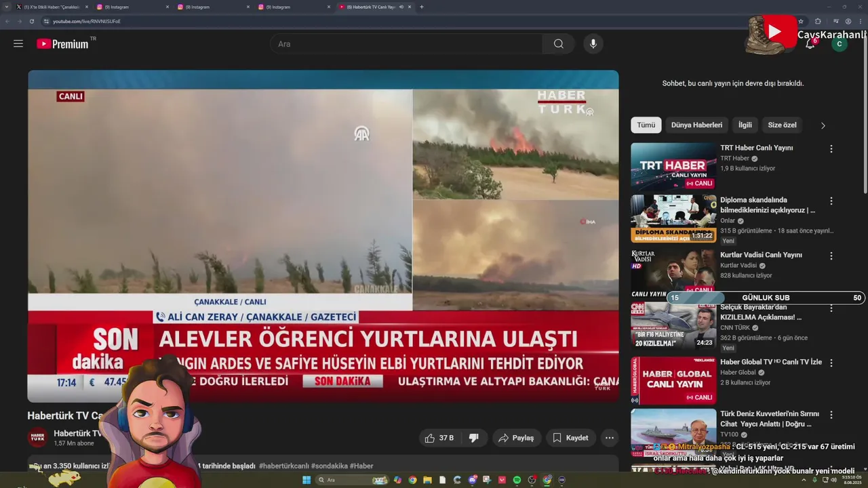Show more filter chips with right chevron
Viewport: 868px width, 488px height.
823,125
